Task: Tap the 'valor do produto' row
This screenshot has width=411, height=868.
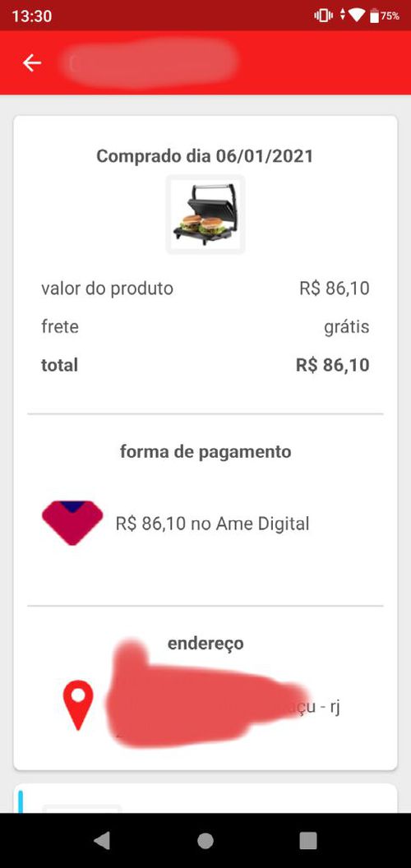Action: click(x=205, y=289)
